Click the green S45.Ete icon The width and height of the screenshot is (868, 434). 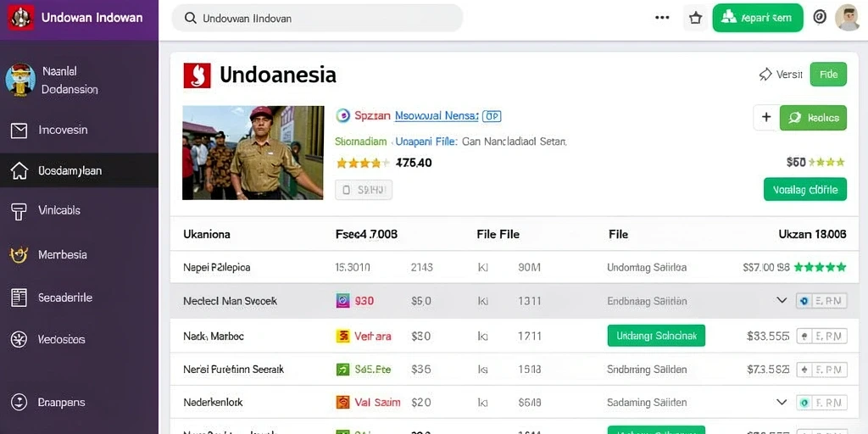[342, 370]
